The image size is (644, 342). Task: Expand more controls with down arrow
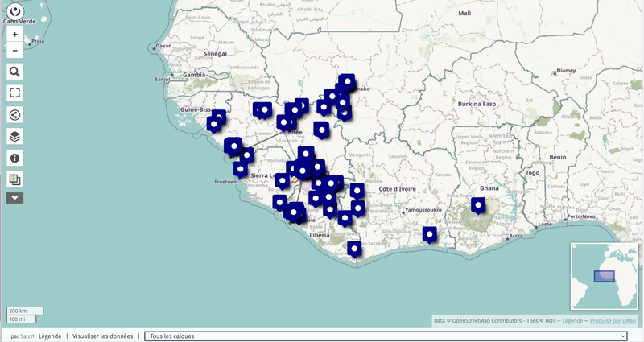[x=14, y=198]
